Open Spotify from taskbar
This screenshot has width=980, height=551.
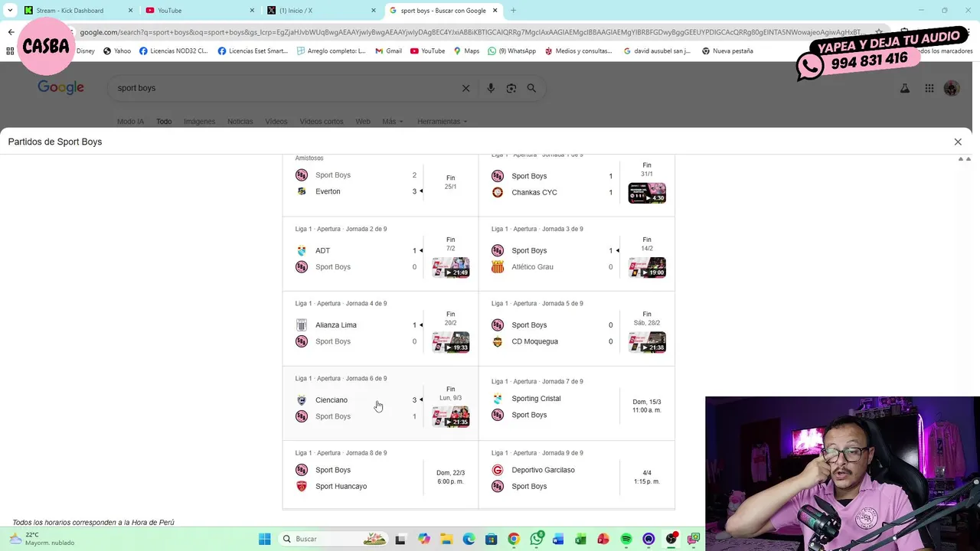point(626,539)
